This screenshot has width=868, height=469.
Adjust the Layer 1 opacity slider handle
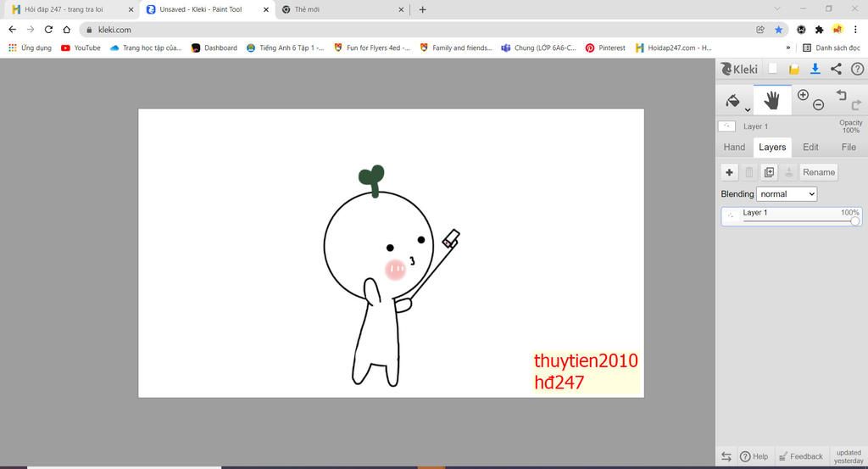tap(855, 221)
